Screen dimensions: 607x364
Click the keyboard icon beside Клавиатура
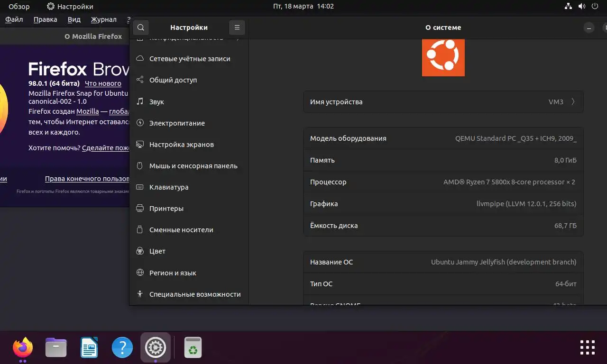pyautogui.click(x=140, y=187)
